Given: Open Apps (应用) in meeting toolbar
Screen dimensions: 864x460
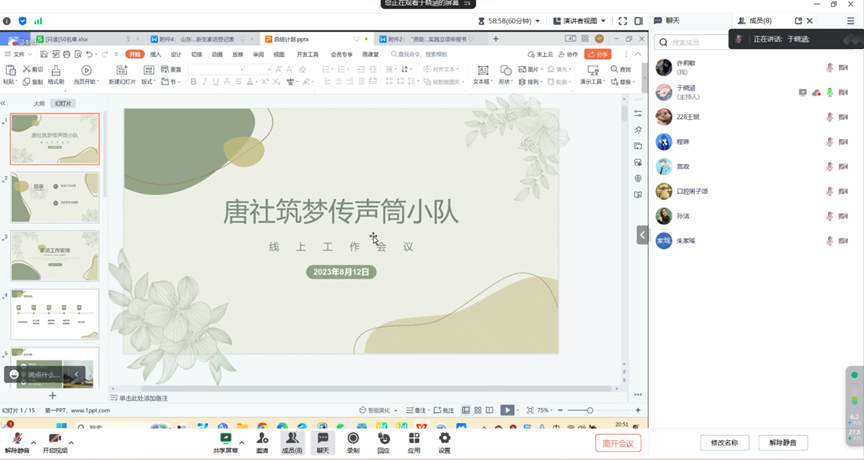Looking at the screenshot, I should (x=414, y=443).
